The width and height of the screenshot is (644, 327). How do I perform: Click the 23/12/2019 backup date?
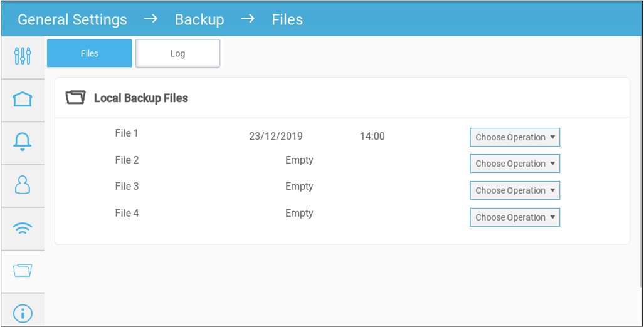pos(276,137)
